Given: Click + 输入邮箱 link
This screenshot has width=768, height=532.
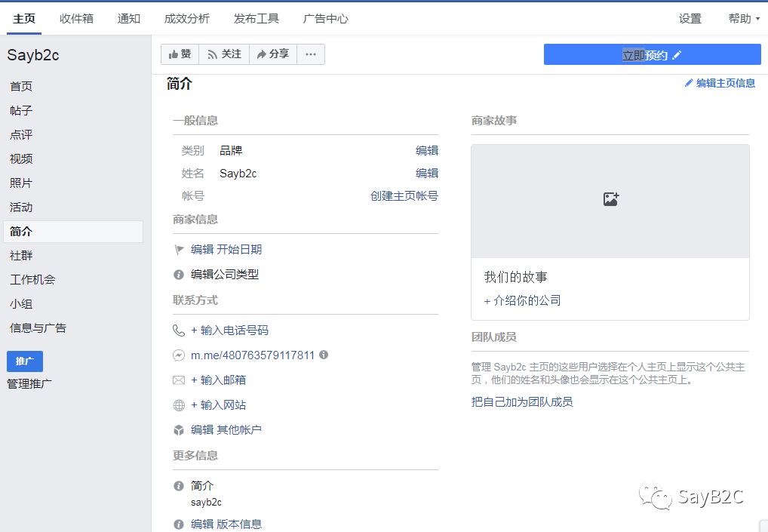Looking at the screenshot, I should [218, 380].
